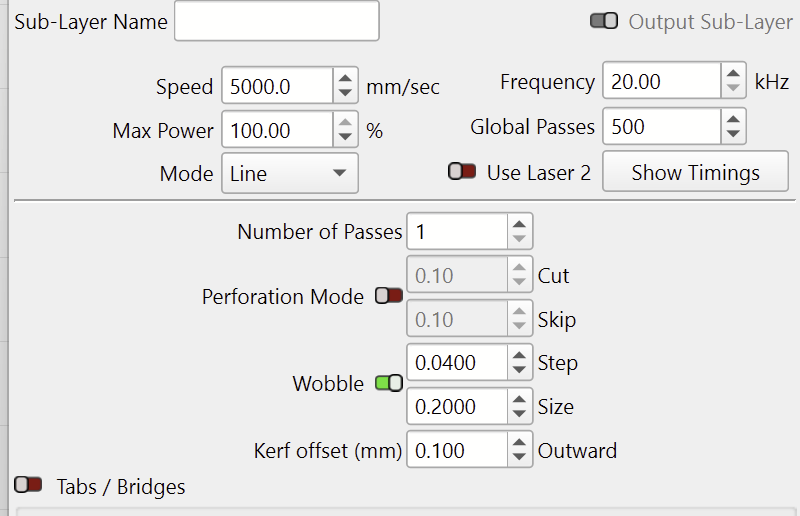Viewport: 800px width, 516px height.
Task: Enable the Tabs / Bridges toggle
Action: click(28, 486)
